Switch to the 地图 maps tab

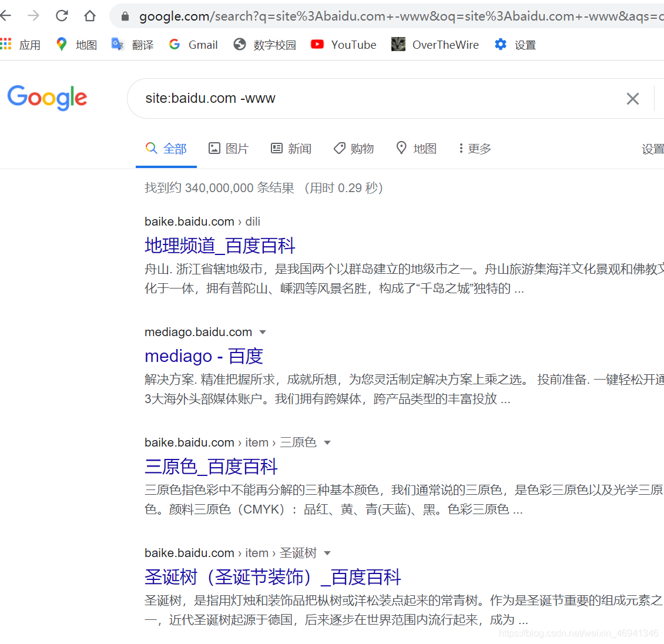tap(416, 149)
